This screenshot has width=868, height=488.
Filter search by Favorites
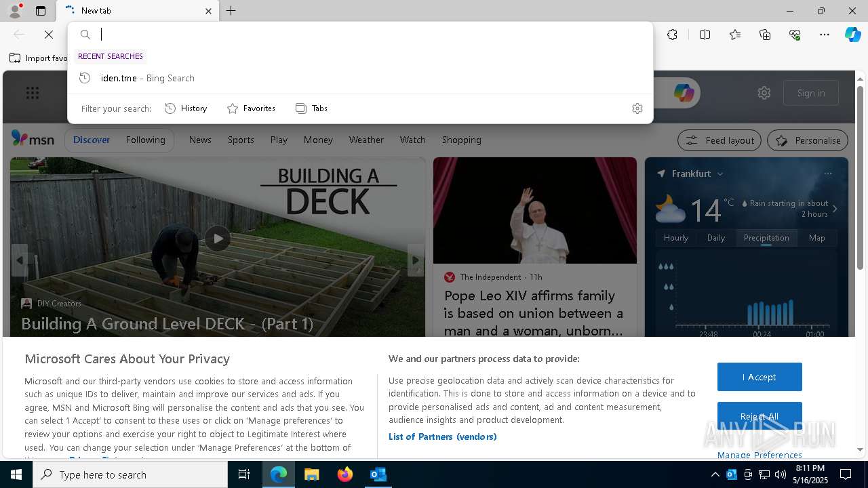251,108
